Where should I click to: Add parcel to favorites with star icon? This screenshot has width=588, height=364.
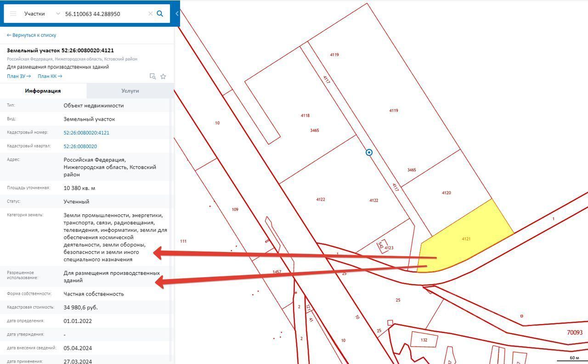click(163, 76)
